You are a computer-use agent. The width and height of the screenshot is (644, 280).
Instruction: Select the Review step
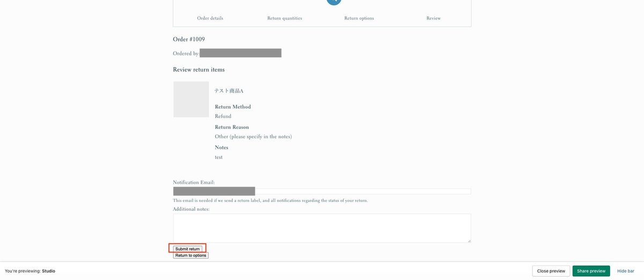(x=434, y=18)
